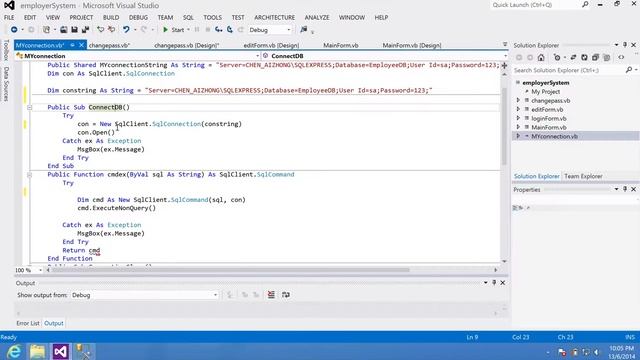Open the Debug solution configuration dropdown
The height and width of the screenshot is (360, 640).
(270, 30)
